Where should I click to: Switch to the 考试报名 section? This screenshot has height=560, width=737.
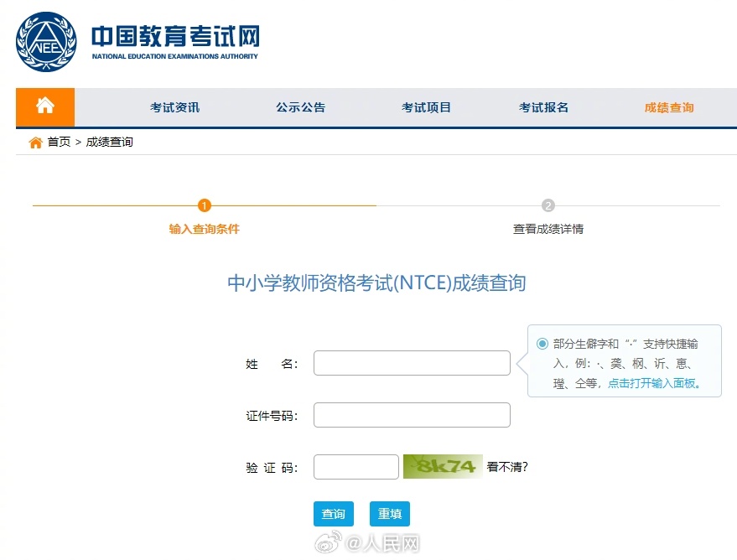(543, 107)
